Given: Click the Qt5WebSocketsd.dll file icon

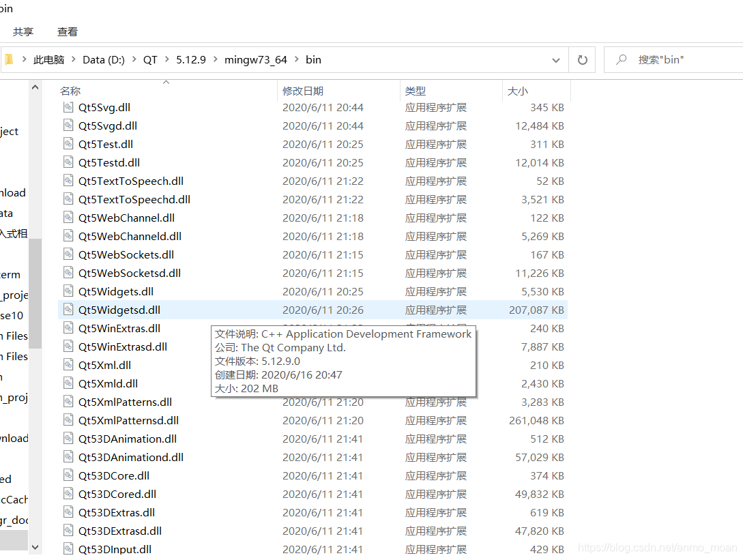Looking at the screenshot, I should pyautogui.click(x=68, y=273).
